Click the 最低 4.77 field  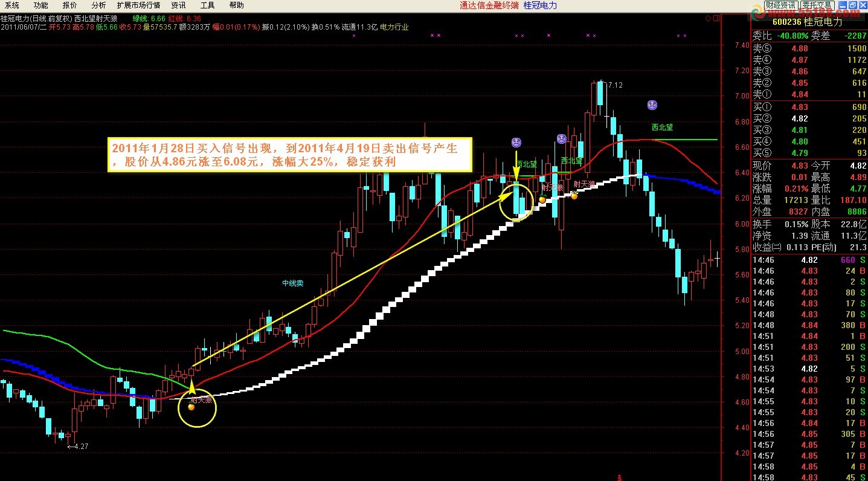point(838,189)
